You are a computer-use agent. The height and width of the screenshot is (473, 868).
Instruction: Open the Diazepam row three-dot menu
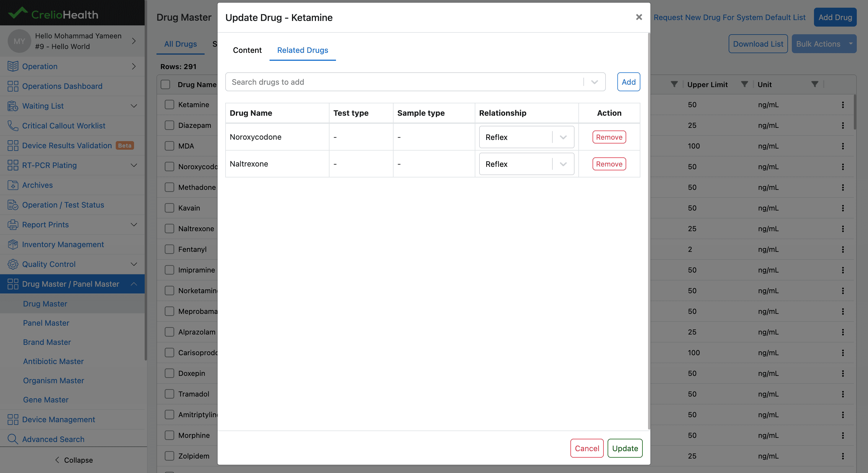(x=843, y=125)
